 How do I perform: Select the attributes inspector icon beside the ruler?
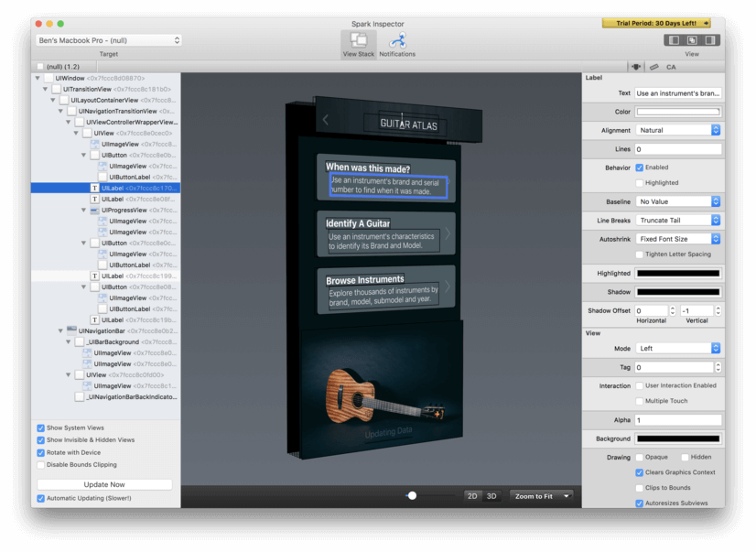[x=636, y=67]
